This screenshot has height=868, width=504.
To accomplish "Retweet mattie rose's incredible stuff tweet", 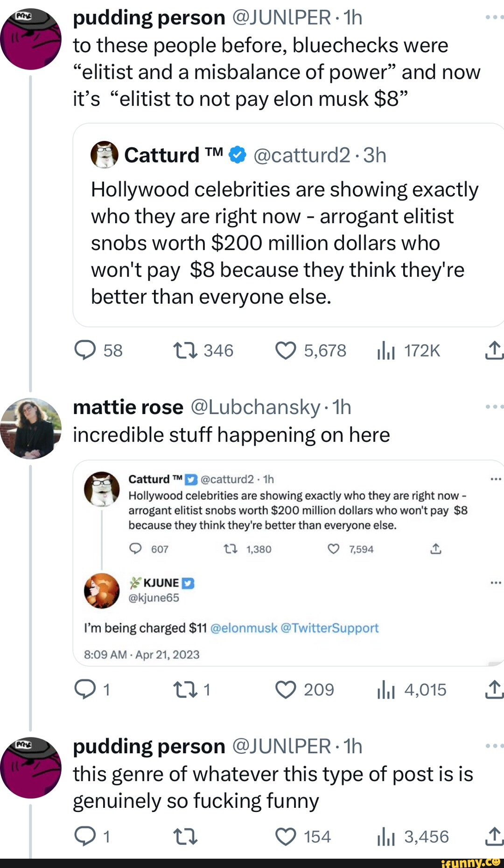I will coord(185,689).
